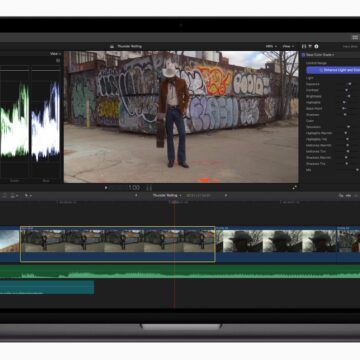The height and width of the screenshot is (360, 360).
Task: Open the viewer zoom percentage dropdown
Action: (271, 46)
